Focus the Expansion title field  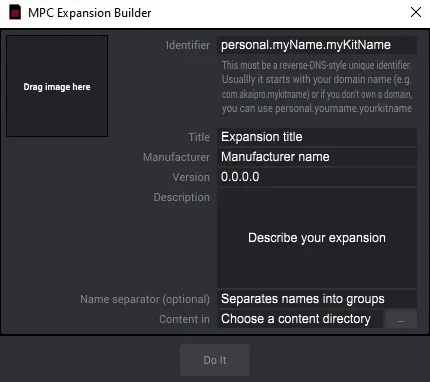(317, 137)
